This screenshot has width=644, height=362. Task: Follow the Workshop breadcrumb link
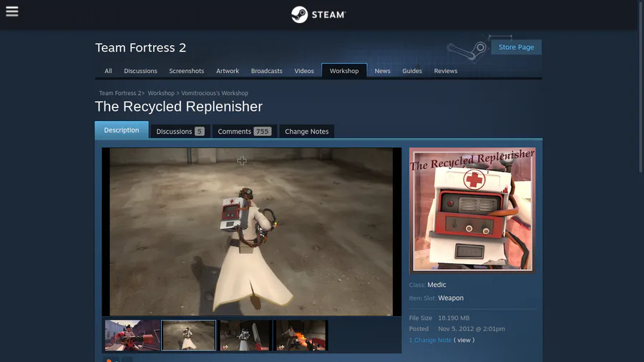point(161,93)
